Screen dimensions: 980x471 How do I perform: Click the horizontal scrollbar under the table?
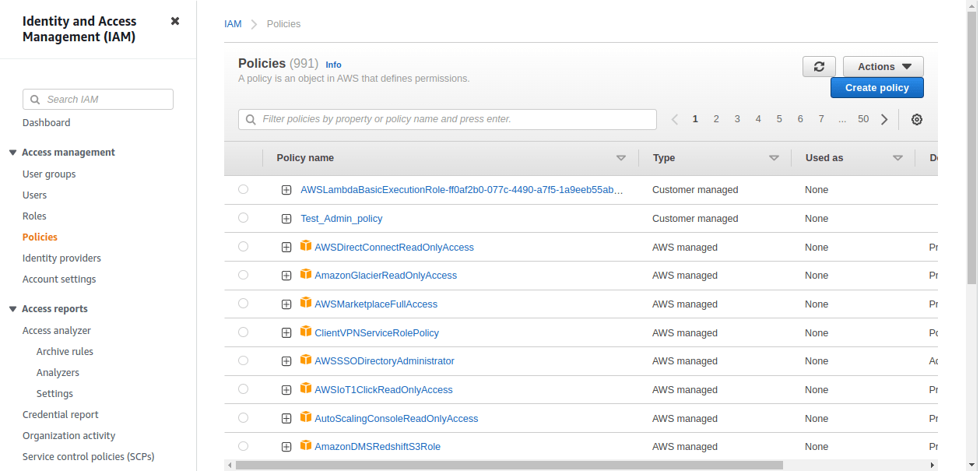coord(509,465)
